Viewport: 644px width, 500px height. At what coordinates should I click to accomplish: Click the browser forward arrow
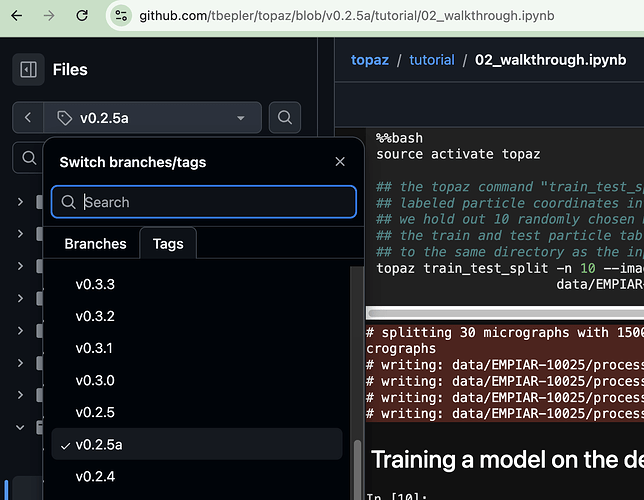[x=49, y=16]
